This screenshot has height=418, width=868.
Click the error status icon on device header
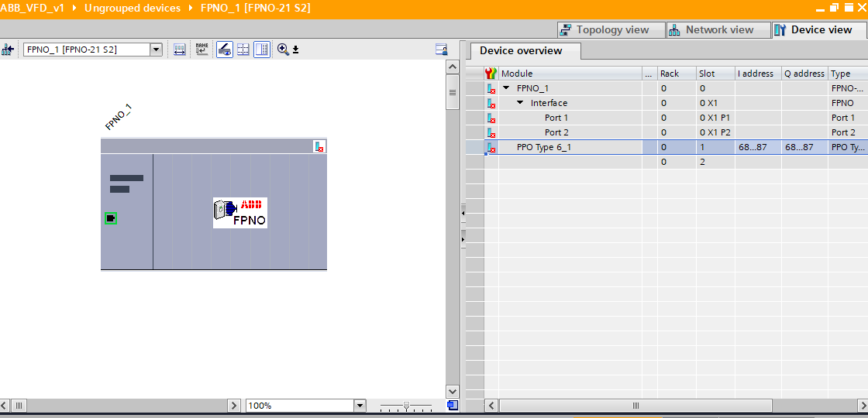(319, 146)
